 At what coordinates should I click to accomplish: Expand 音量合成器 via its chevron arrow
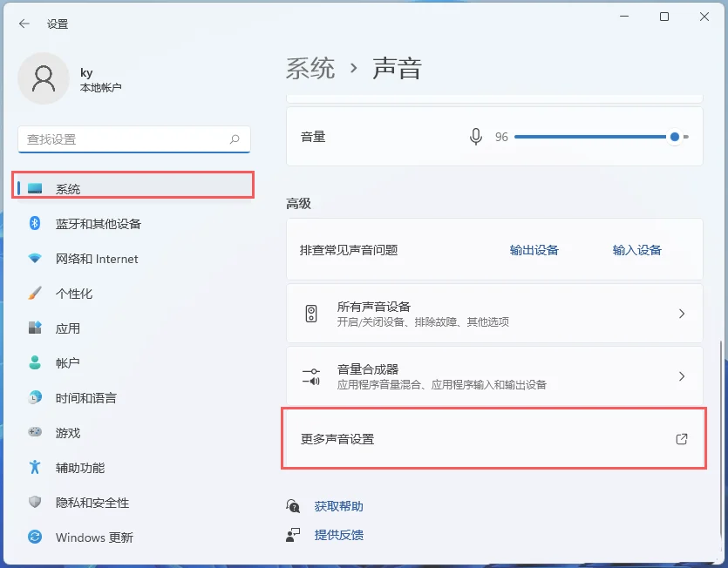click(682, 376)
